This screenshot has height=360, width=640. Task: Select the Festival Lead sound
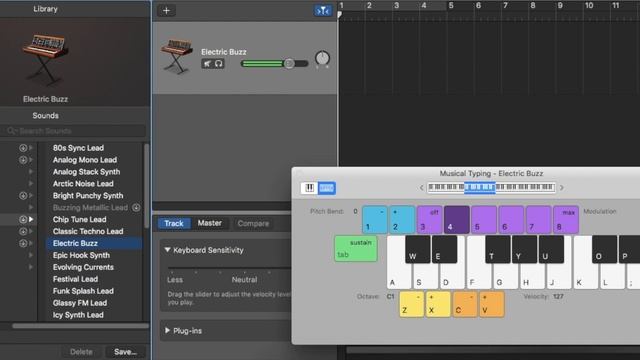(x=76, y=279)
